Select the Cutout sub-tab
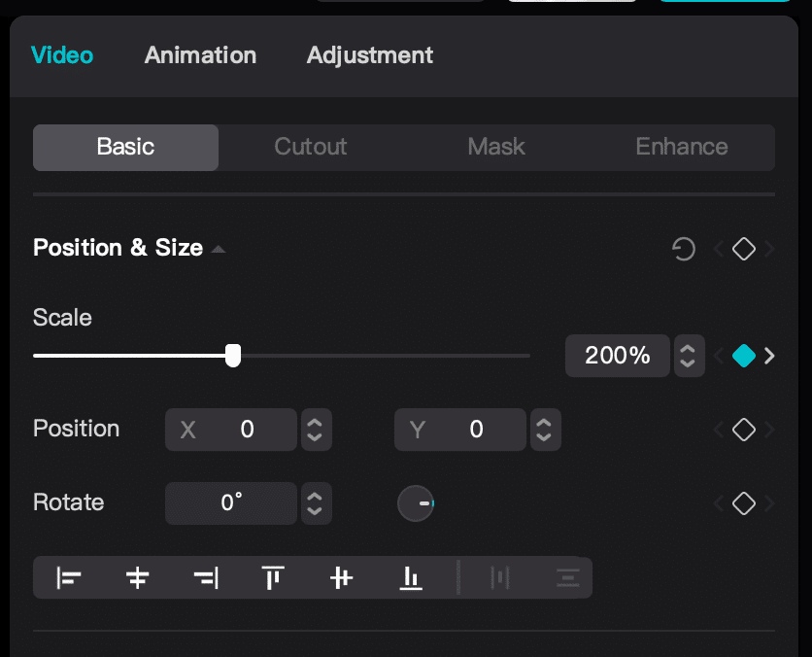 pyautogui.click(x=311, y=147)
